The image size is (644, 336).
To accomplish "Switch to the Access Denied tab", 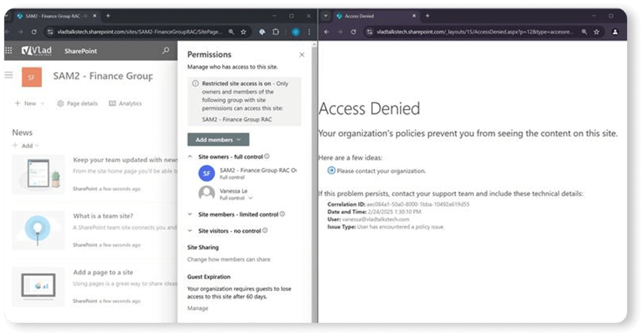I will coord(375,16).
